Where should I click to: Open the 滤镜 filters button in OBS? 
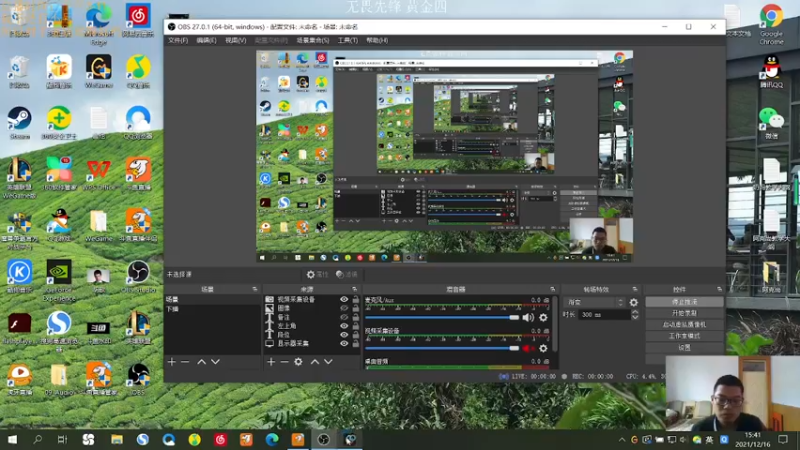(x=346, y=274)
